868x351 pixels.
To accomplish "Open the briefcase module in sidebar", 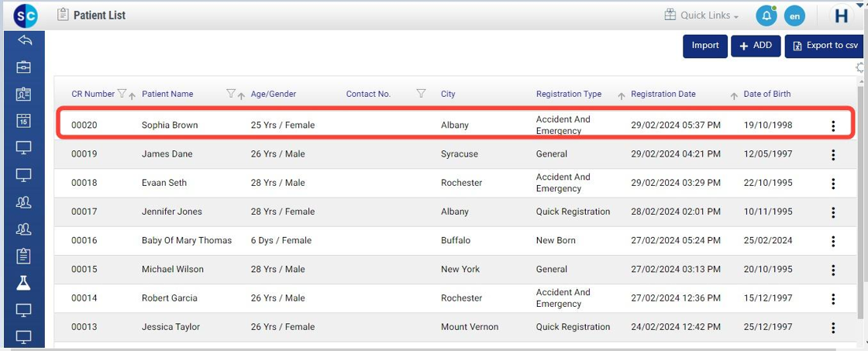I will pos(24,67).
